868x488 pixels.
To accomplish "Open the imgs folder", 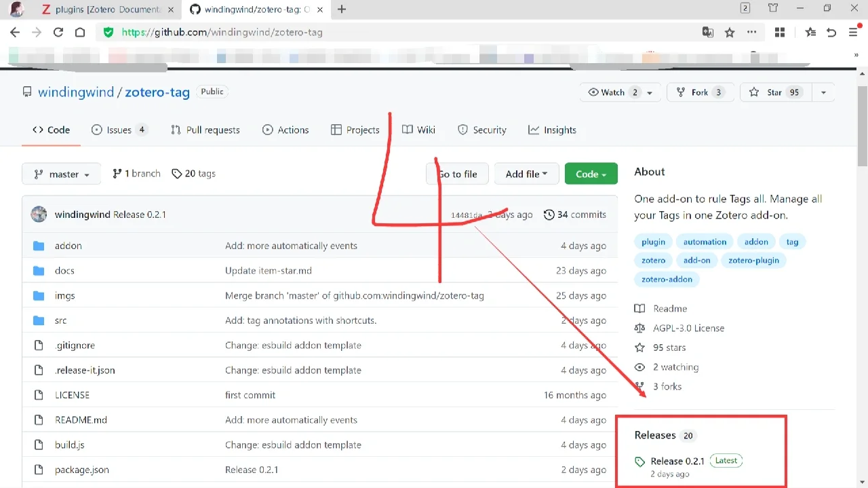I will tap(65, 295).
